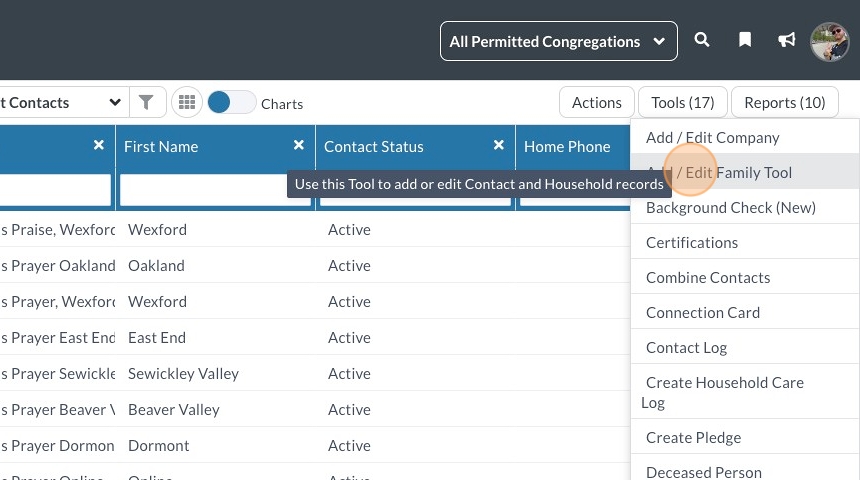Screen dimensions: 860x480
Task: Open the search magnifier icon
Action: [702, 40]
